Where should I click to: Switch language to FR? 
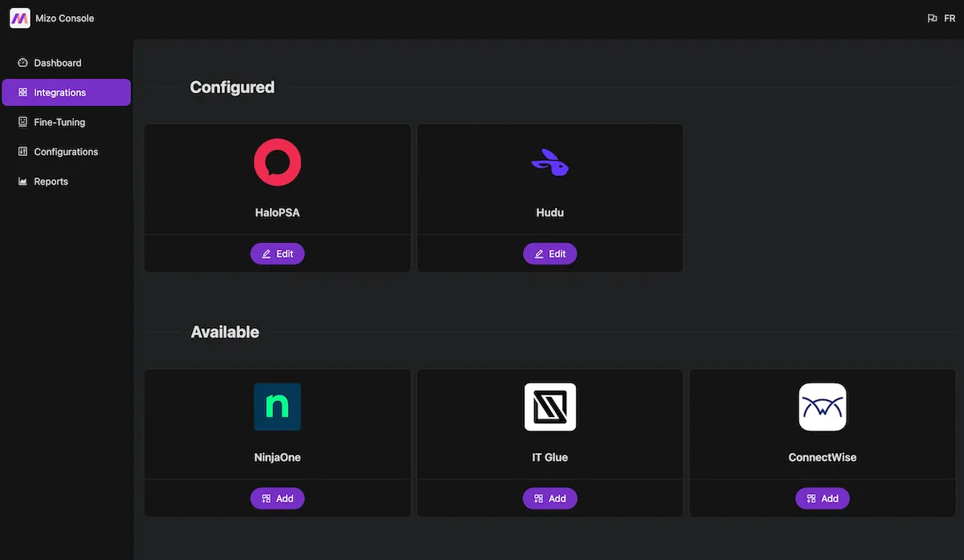point(950,18)
